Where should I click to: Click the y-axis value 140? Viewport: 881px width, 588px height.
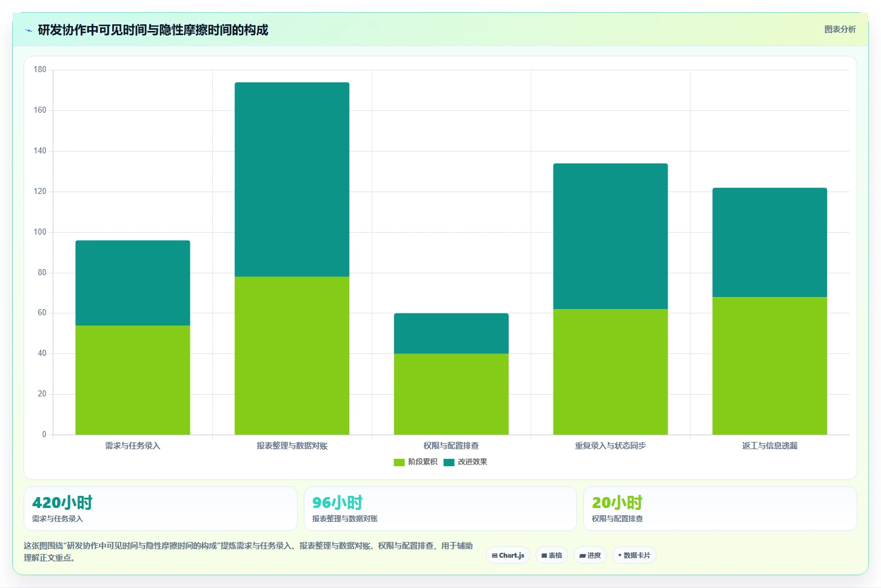[x=40, y=151]
